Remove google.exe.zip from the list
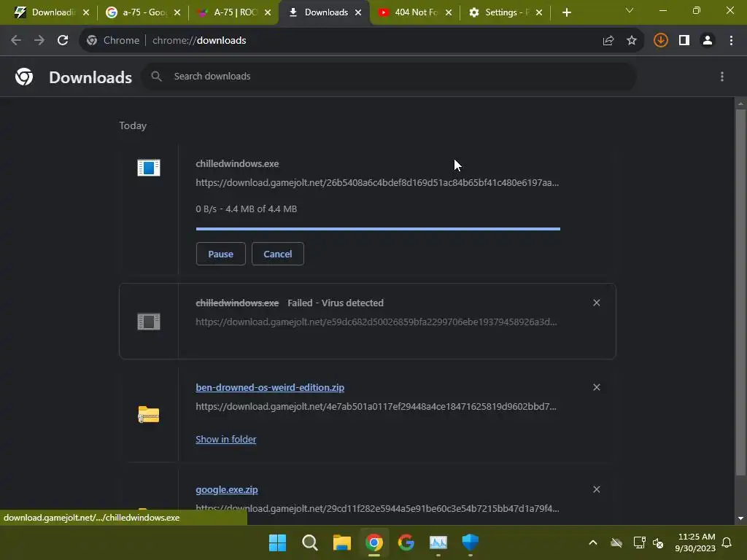747x560 pixels. (x=597, y=489)
